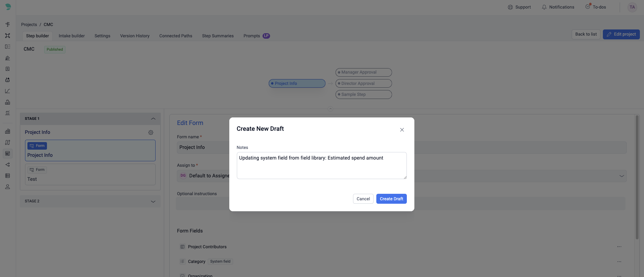Open the Version History tab
Screen dimensions: 644x277
[135, 36]
